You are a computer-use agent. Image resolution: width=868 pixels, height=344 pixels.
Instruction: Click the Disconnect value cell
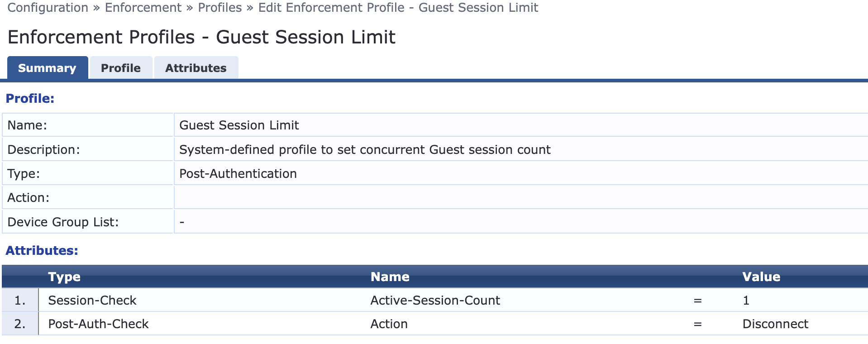pos(775,324)
